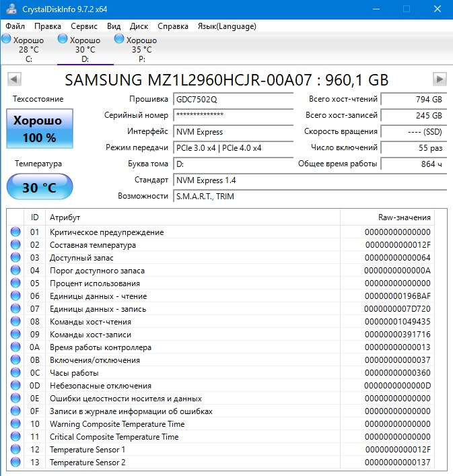Click the 30 °C temperature button
Screen dimensions: 453x476
click(40, 186)
